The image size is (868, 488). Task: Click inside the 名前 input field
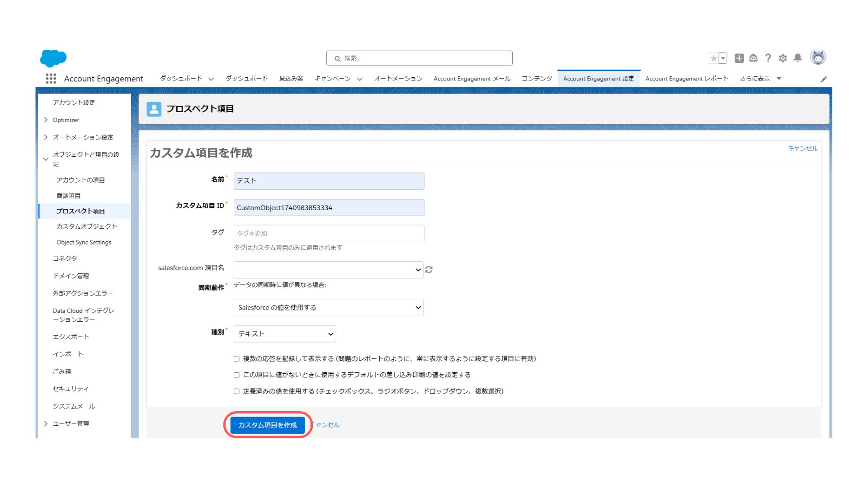[329, 180]
